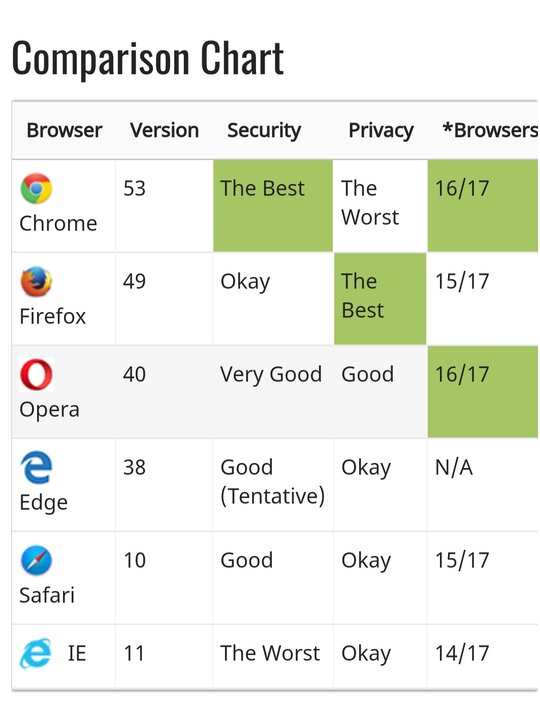
Task: Click the Comparison Chart heading
Action: [x=147, y=58]
